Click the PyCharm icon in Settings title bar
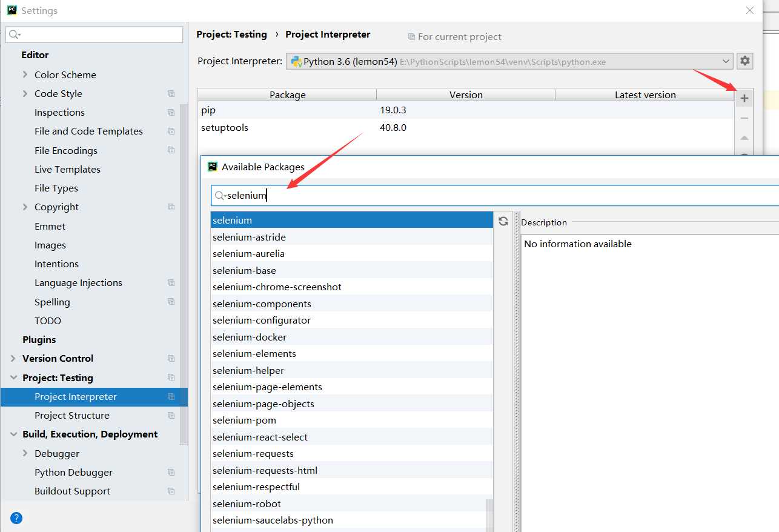The height and width of the screenshot is (532, 779). pos(12,10)
